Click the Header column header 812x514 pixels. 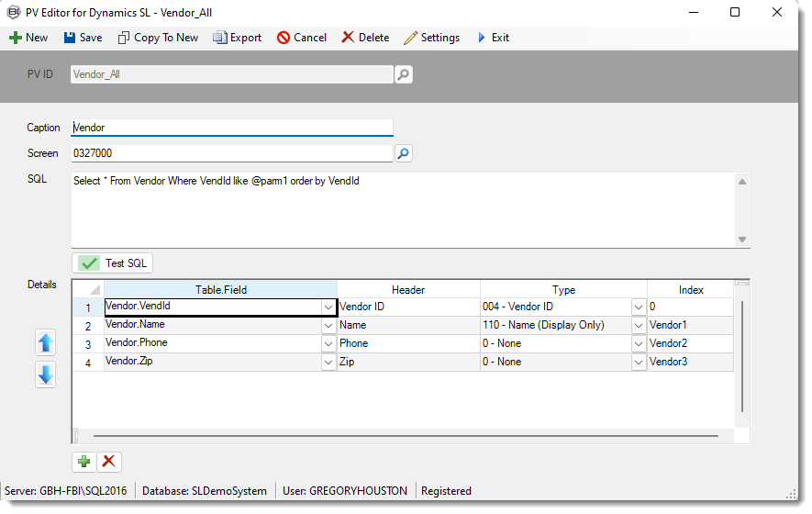pos(408,290)
